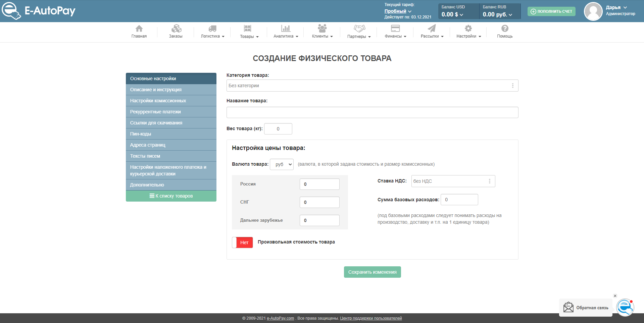Click the Аналитика chart icon
The height and width of the screenshot is (323, 644).
coord(286,29)
